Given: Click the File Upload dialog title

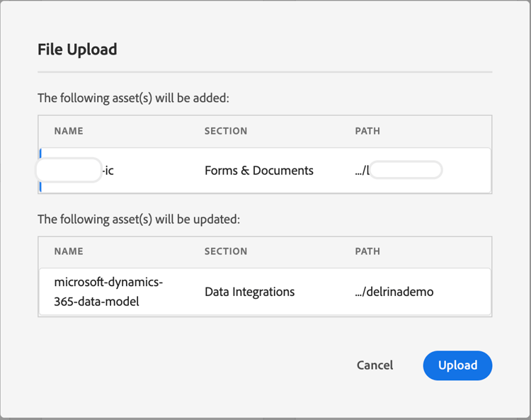Looking at the screenshot, I should tap(77, 50).
